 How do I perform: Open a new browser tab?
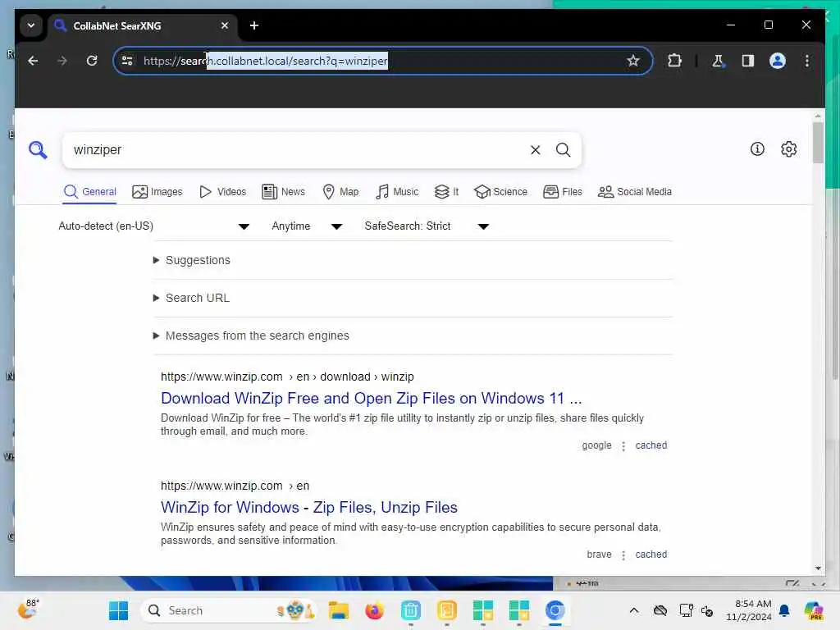[254, 25]
